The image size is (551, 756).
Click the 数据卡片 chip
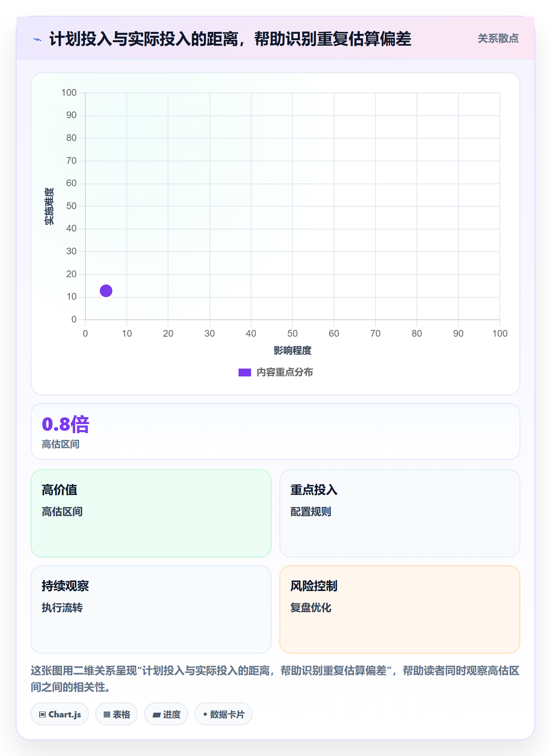[x=224, y=714]
